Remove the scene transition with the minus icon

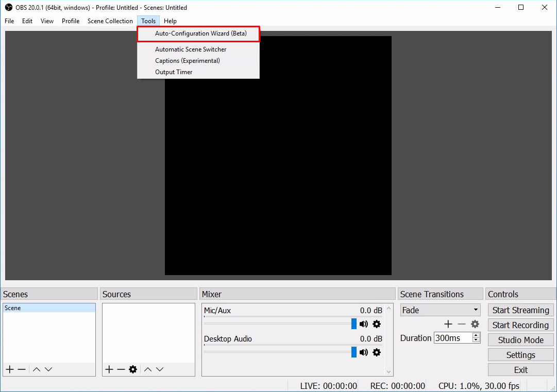pyautogui.click(x=462, y=324)
